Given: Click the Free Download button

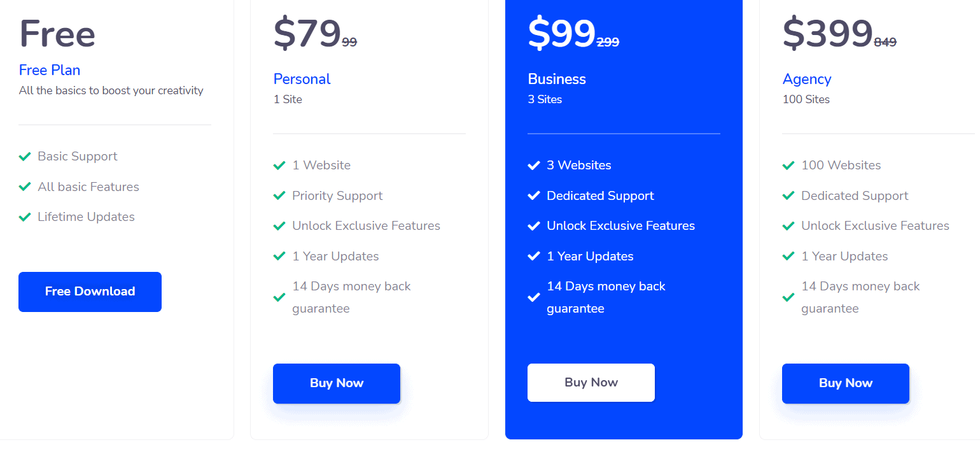Looking at the screenshot, I should [x=90, y=292].
